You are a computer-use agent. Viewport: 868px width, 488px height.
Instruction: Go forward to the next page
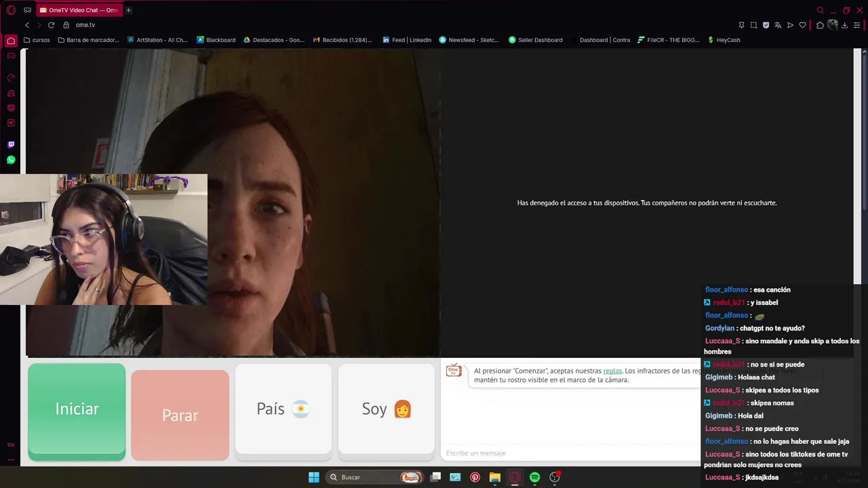(x=39, y=25)
